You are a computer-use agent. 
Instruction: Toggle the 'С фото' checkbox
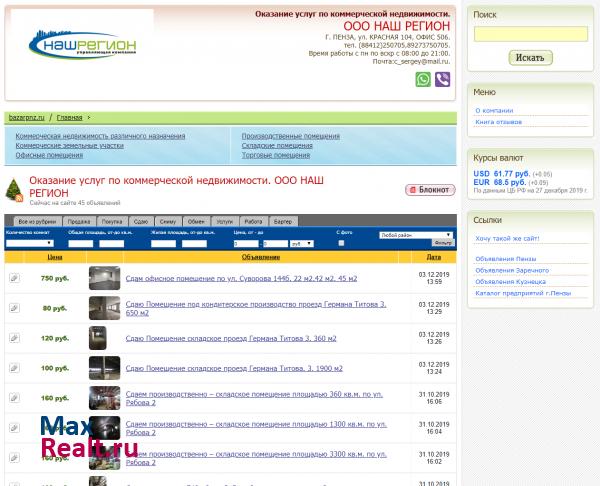point(341,243)
